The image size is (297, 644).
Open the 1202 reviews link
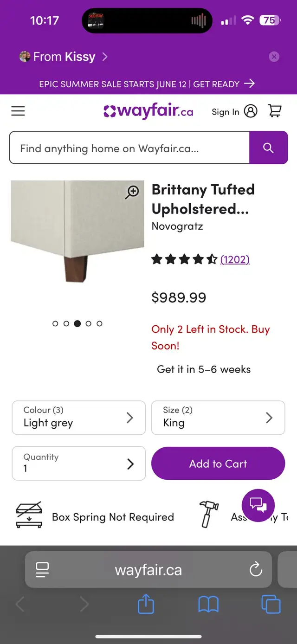point(235,259)
